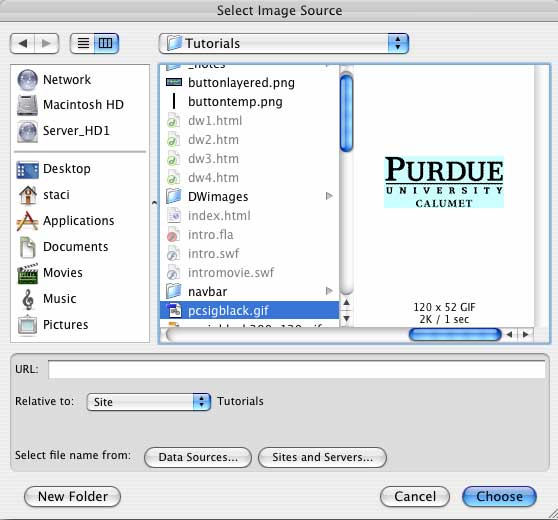The height and width of the screenshot is (520, 558).
Task: Go back with the left arrow button
Action: (x=22, y=43)
